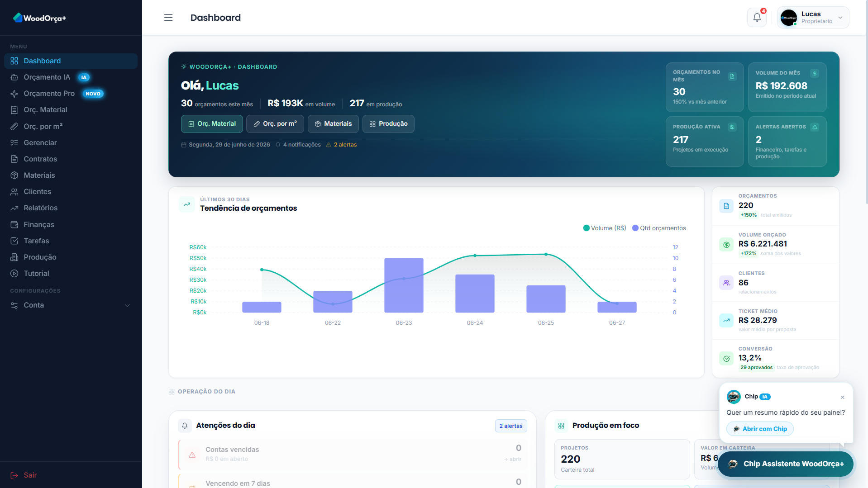868x488 pixels.
Task: Click the 2 alertas badge in Atenções
Action: click(511, 426)
